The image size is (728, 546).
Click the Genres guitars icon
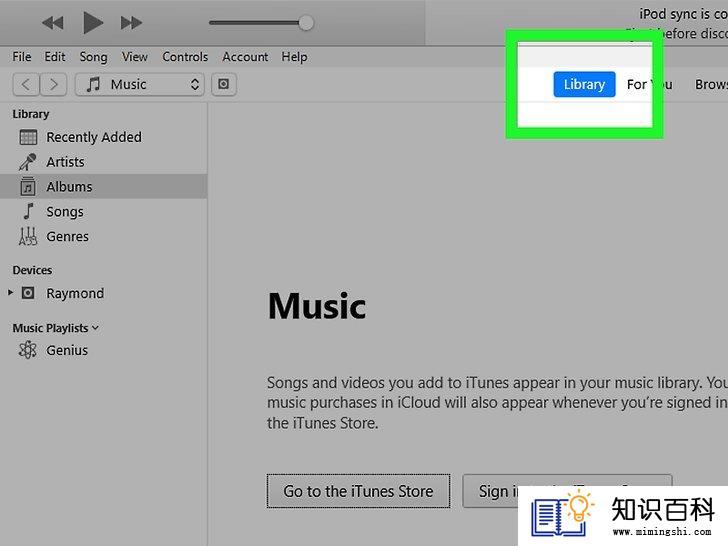coord(28,236)
